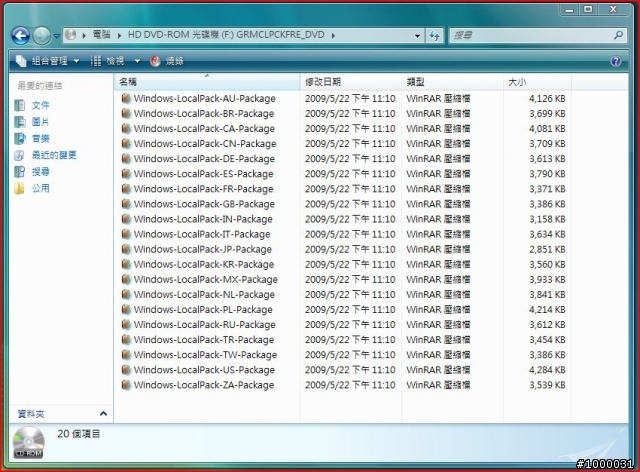
Task: Select Windows-LocalPack-CN-Package file icon
Action: 126,144
